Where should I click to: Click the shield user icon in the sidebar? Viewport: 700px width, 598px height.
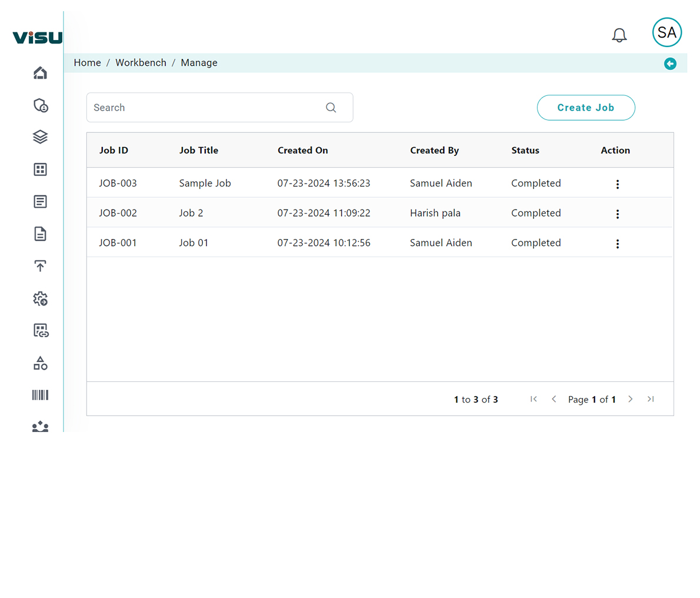(x=40, y=105)
